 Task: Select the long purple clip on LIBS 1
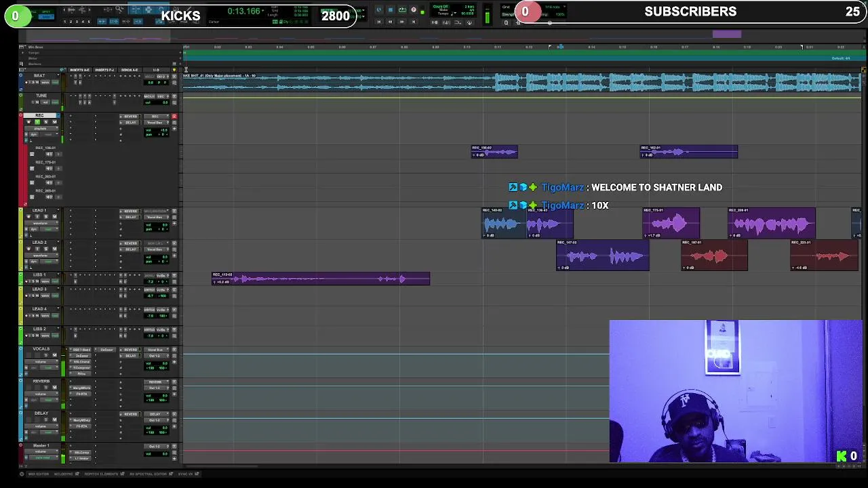321,279
